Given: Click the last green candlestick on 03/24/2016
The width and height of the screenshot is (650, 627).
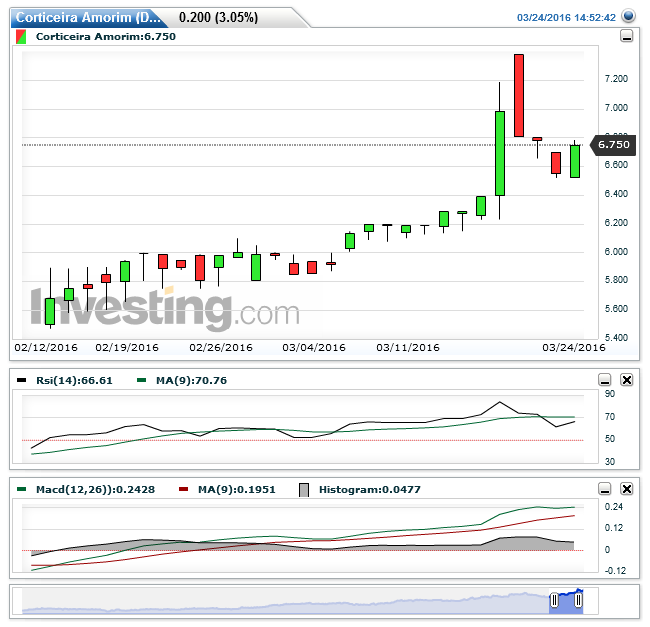Looking at the screenshot, I should (x=575, y=161).
